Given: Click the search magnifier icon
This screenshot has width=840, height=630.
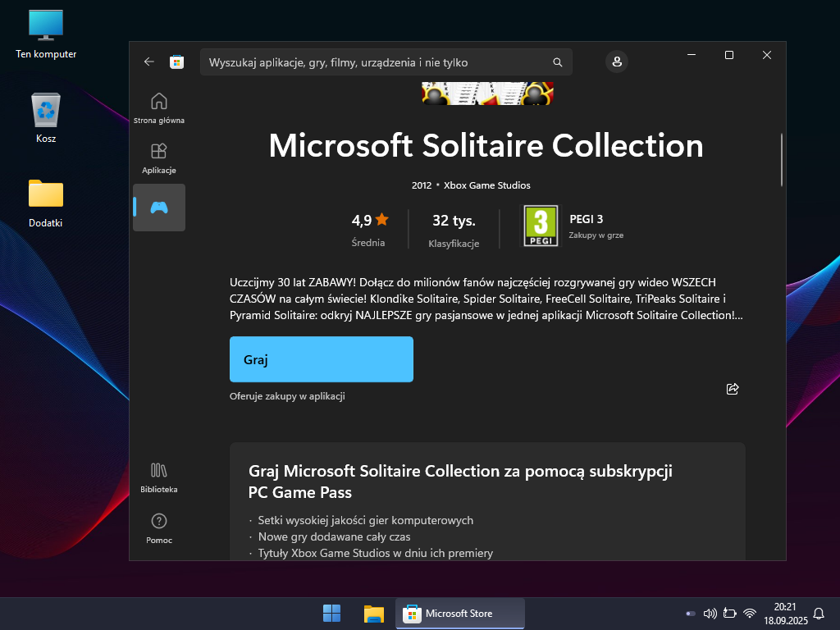Looking at the screenshot, I should [558, 62].
